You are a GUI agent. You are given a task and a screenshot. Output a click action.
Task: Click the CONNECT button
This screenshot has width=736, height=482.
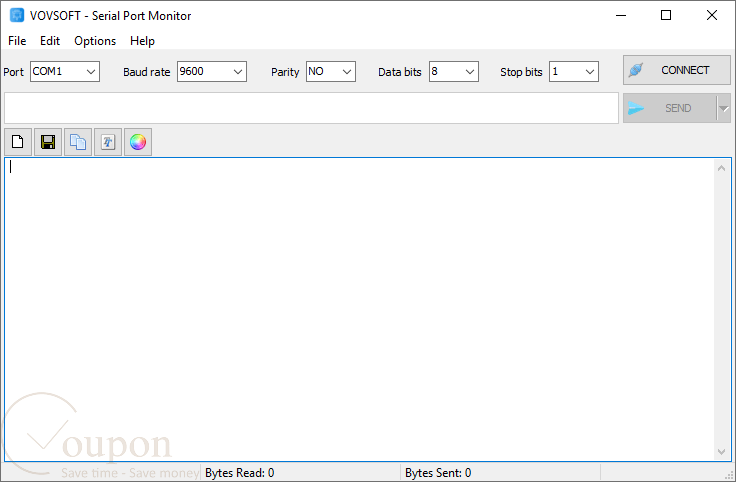677,70
